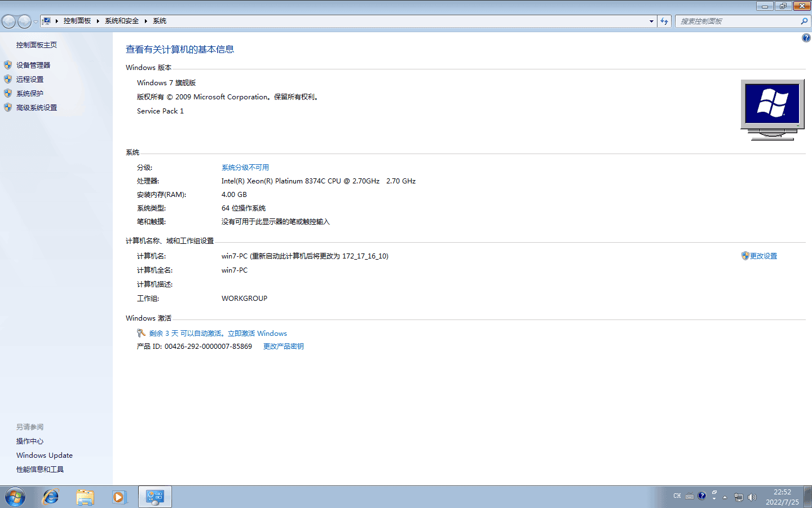Go to 系统和安全 in the breadcrumb
The height and width of the screenshot is (508, 812).
click(x=122, y=21)
